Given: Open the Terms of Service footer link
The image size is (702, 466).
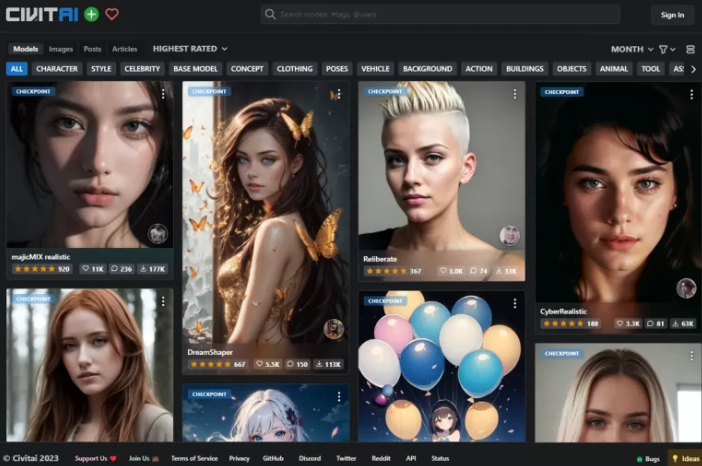Looking at the screenshot, I should [x=194, y=458].
